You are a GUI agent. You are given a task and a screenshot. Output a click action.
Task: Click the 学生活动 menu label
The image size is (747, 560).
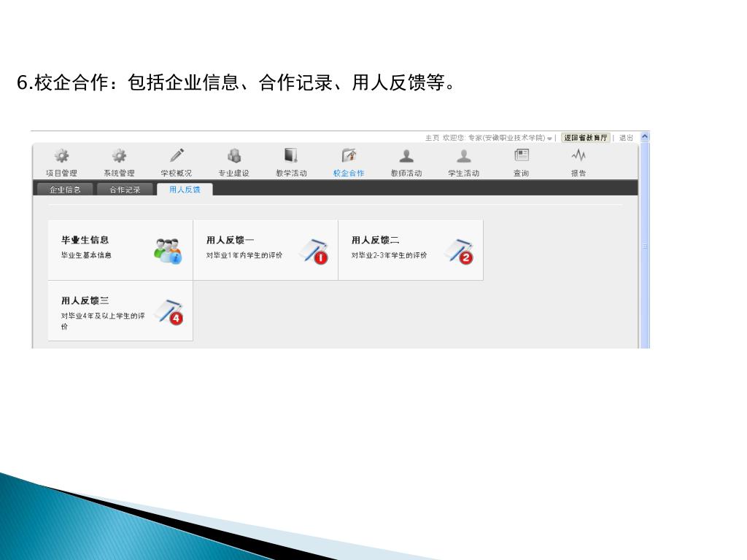[x=463, y=174]
